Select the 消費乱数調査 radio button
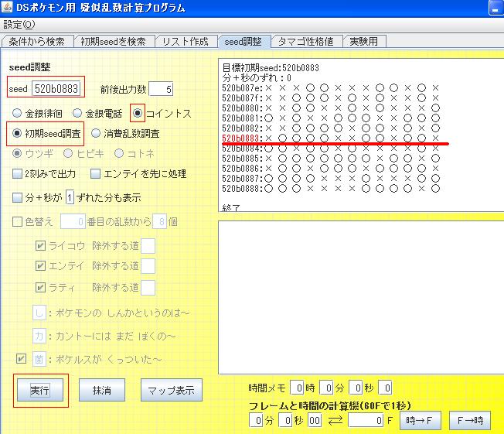 click(x=96, y=133)
